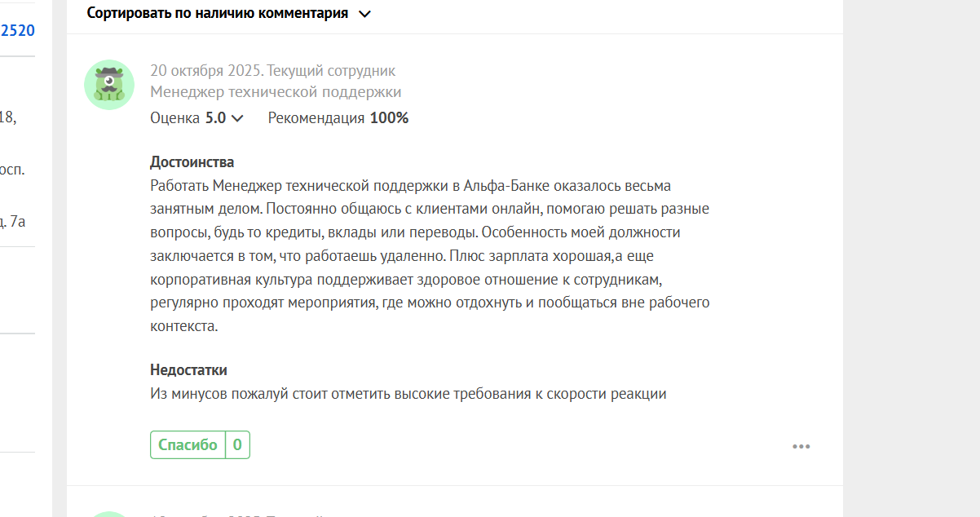This screenshot has height=517, width=980.
Task: Click the Оценка 5.0 rating value
Action: point(215,118)
